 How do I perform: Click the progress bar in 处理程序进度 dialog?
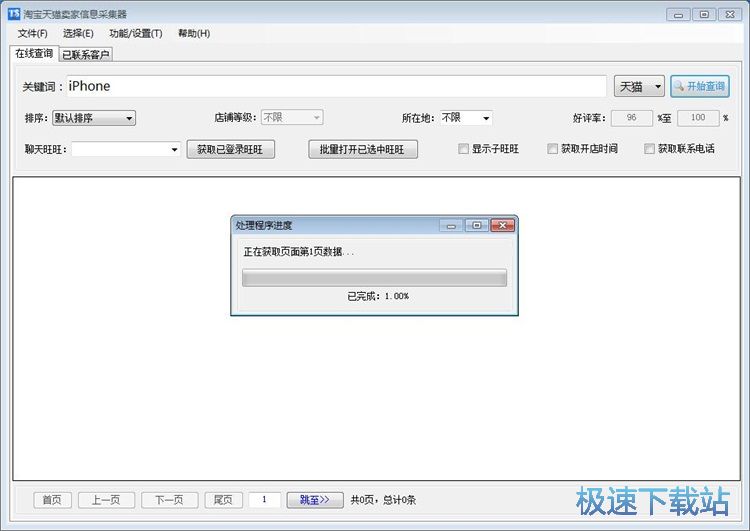pos(374,278)
